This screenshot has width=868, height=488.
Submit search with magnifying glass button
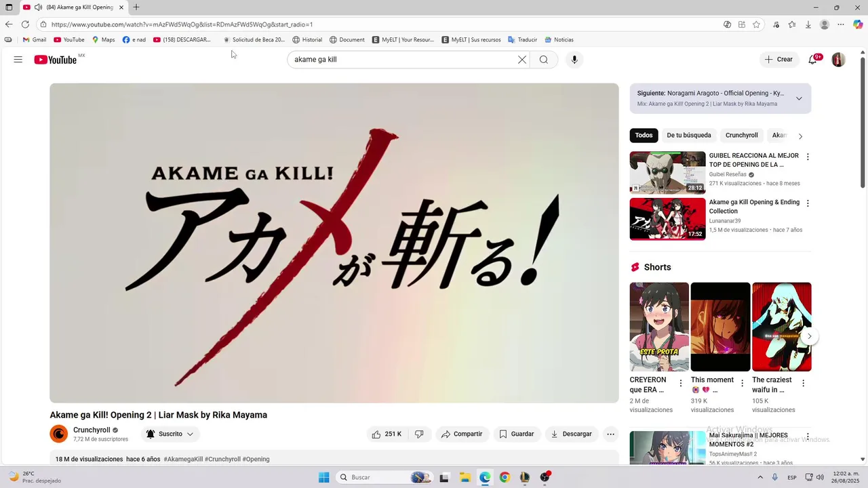click(544, 60)
